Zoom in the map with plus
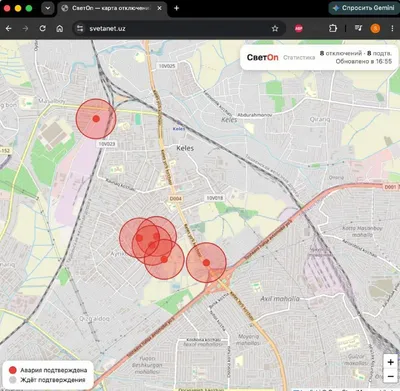Image resolution: width=400 pixels, height=391 pixels. click(391, 362)
